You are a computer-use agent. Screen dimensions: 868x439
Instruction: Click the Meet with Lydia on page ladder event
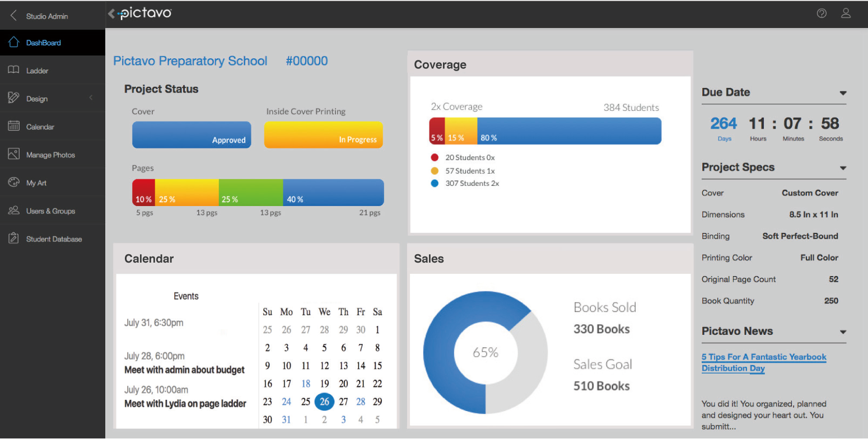(185, 404)
